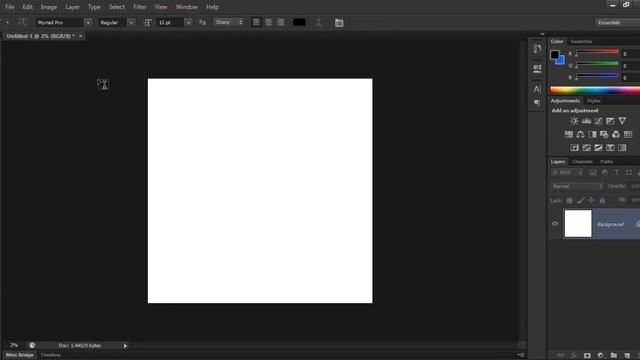
Task: Open the Regular font style dropdown
Action: coord(131,22)
